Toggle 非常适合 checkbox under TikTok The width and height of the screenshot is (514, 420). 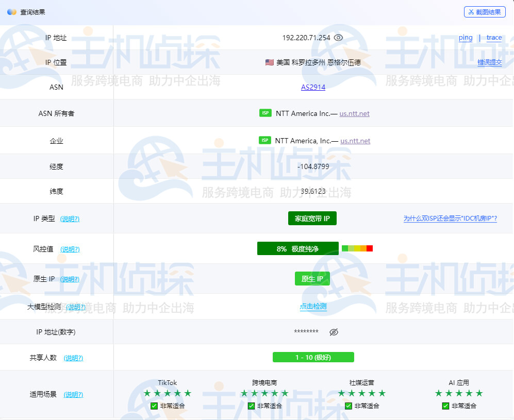pyautogui.click(x=154, y=406)
